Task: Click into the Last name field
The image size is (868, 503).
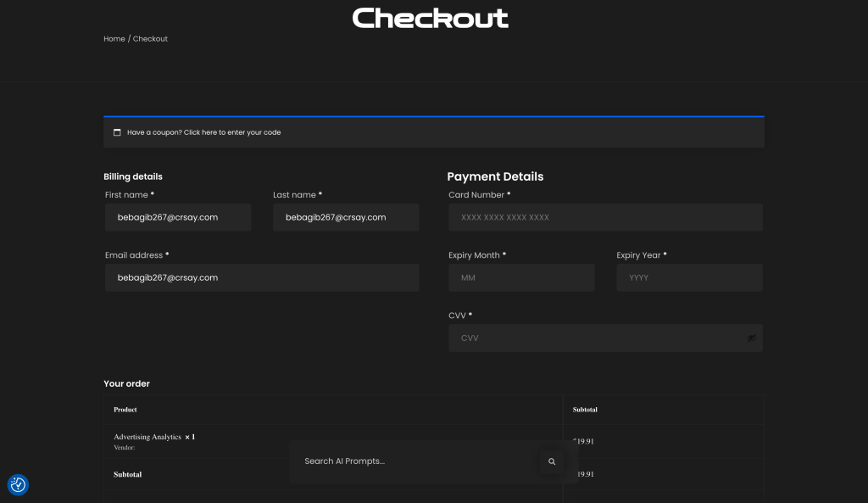Action: pos(346,217)
